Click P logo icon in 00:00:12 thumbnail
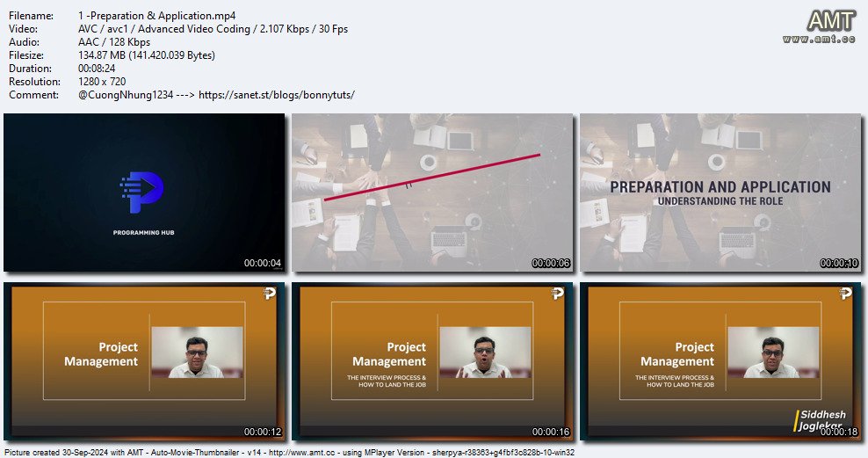Screen dimensions: 868x458 point(269,293)
